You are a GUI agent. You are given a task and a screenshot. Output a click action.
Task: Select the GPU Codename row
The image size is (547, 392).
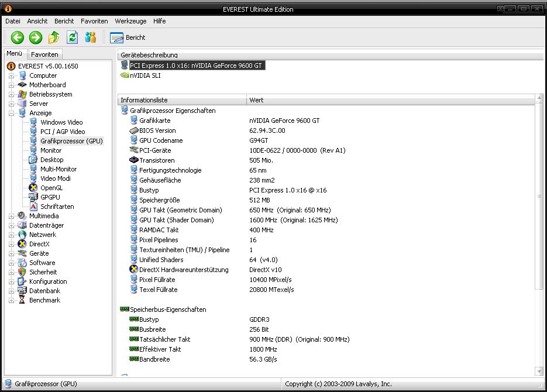[326, 140]
